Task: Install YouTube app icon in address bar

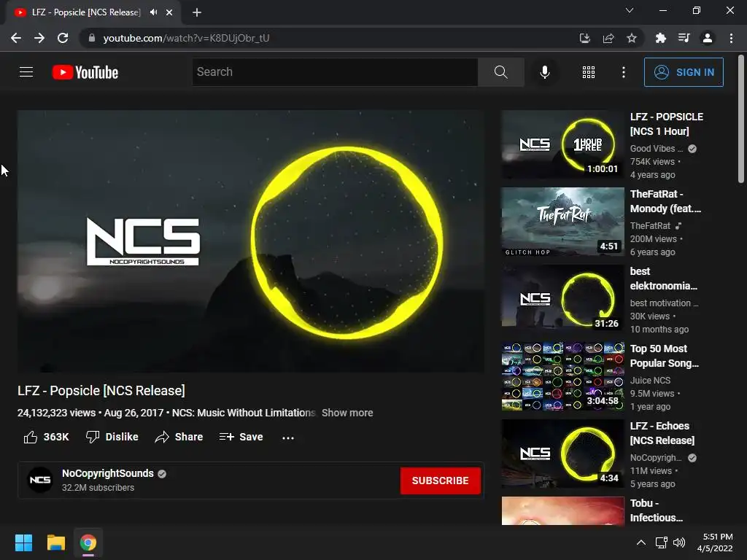Action: click(584, 38)
